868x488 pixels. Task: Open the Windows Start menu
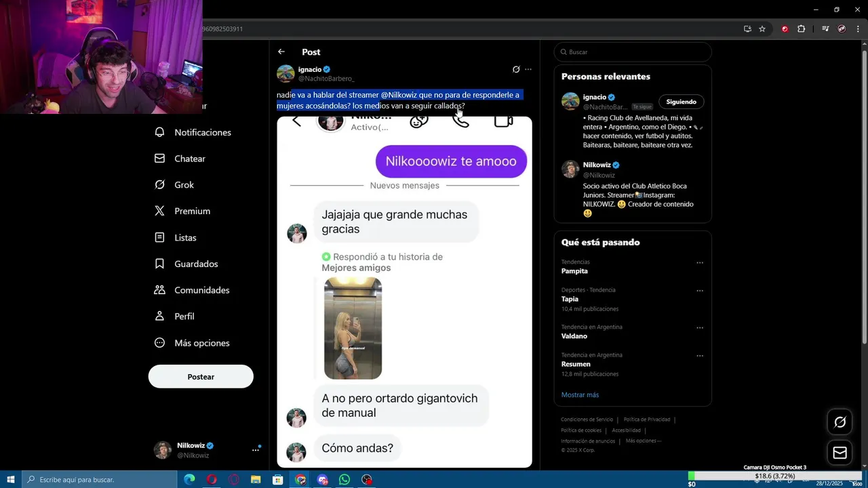(11, 480)
